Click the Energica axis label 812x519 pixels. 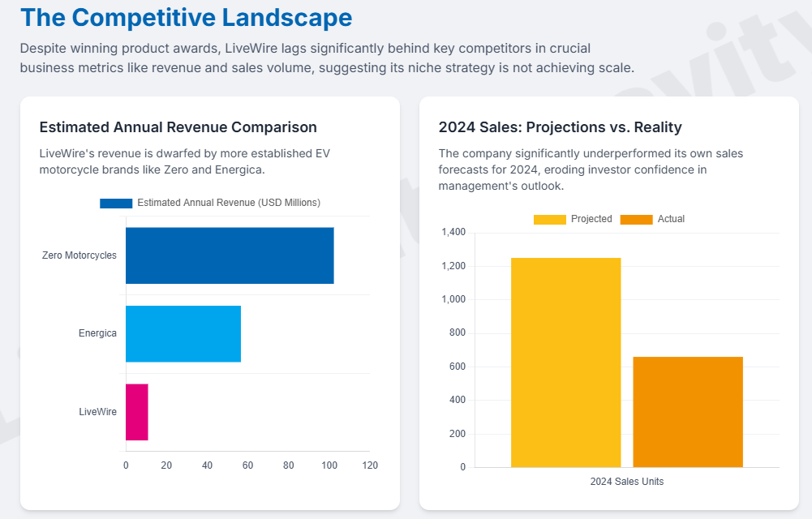[x=97, y=333]
